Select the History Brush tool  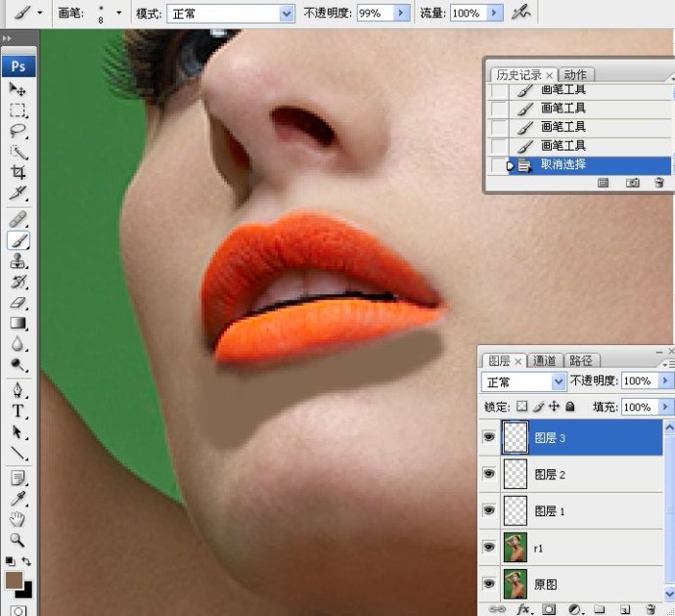[18, 282]
